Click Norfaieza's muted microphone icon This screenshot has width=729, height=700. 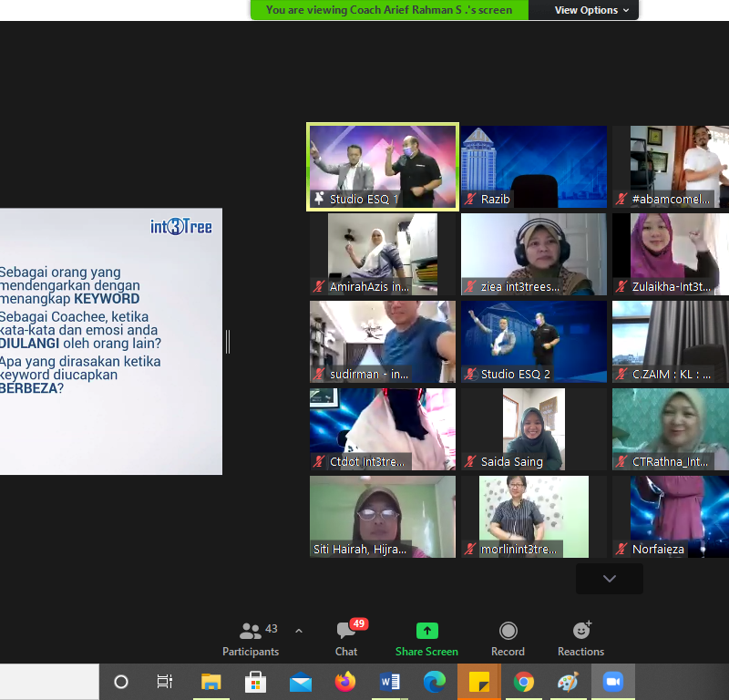[622, 550]
